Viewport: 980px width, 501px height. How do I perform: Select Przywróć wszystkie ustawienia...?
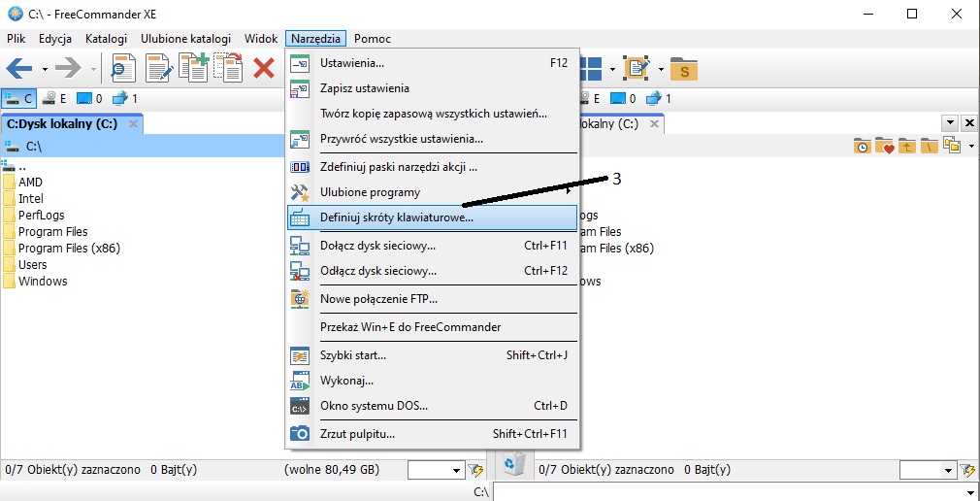[x=432, y=139]
